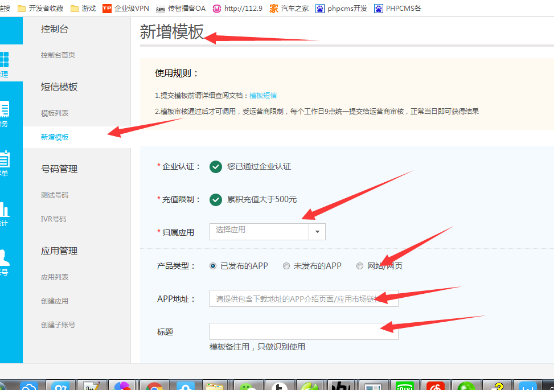Click the 控制台 heading in side menu
The width and height of the screenshot is (554, 390).
(x=54, y=29)
